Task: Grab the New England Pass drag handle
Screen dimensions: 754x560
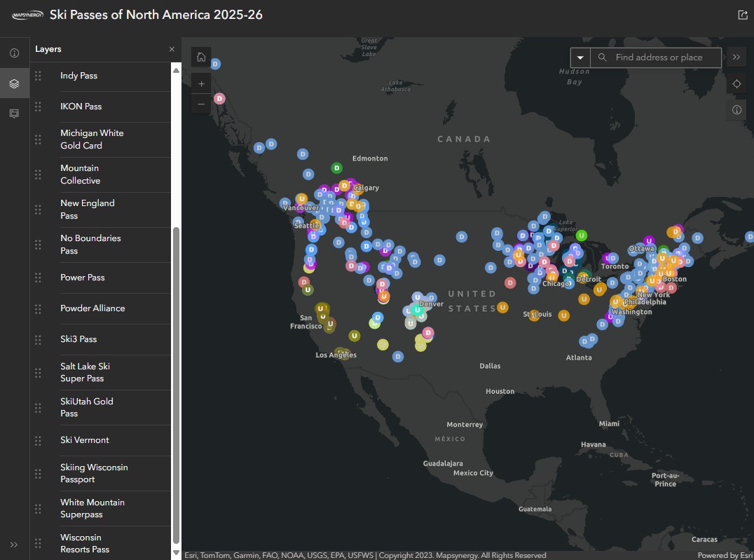Action: pyautogui.click(x=38, y=210)
